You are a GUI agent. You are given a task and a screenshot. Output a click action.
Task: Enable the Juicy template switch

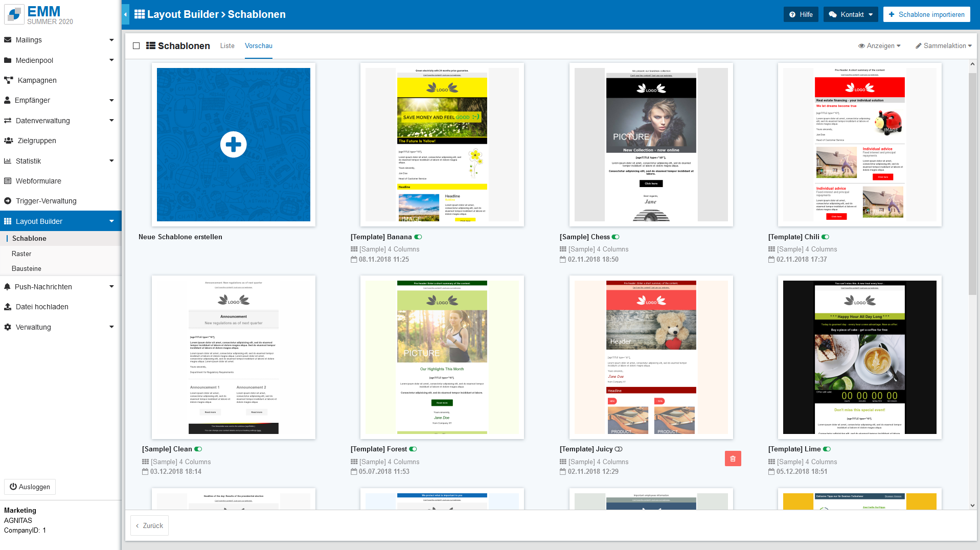click(x=619, y=449)
